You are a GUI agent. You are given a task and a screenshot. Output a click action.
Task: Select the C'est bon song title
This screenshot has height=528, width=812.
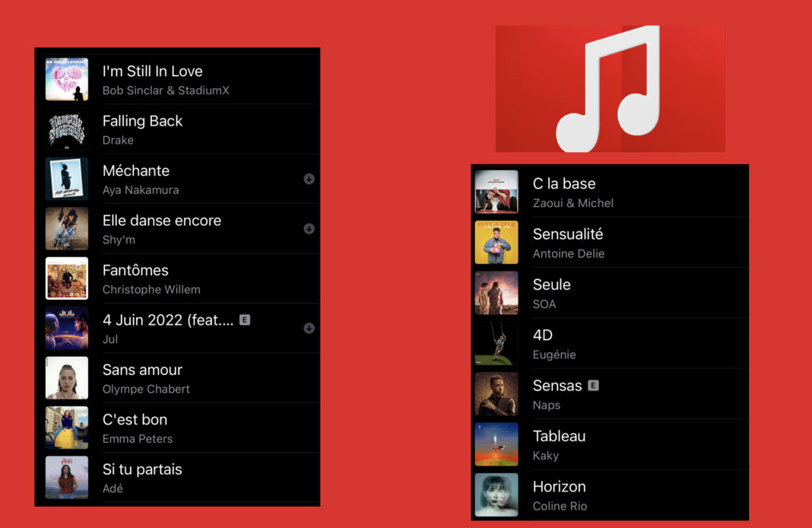(x=135, y=419)
